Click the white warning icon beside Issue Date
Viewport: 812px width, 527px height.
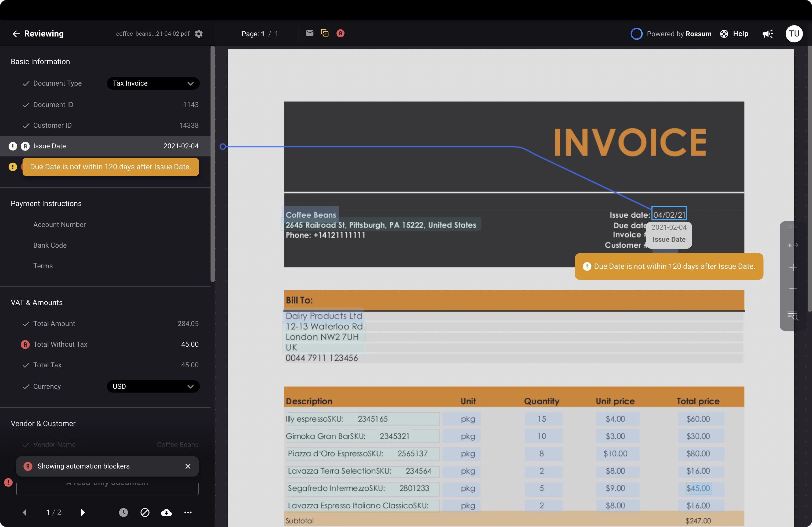13,146
